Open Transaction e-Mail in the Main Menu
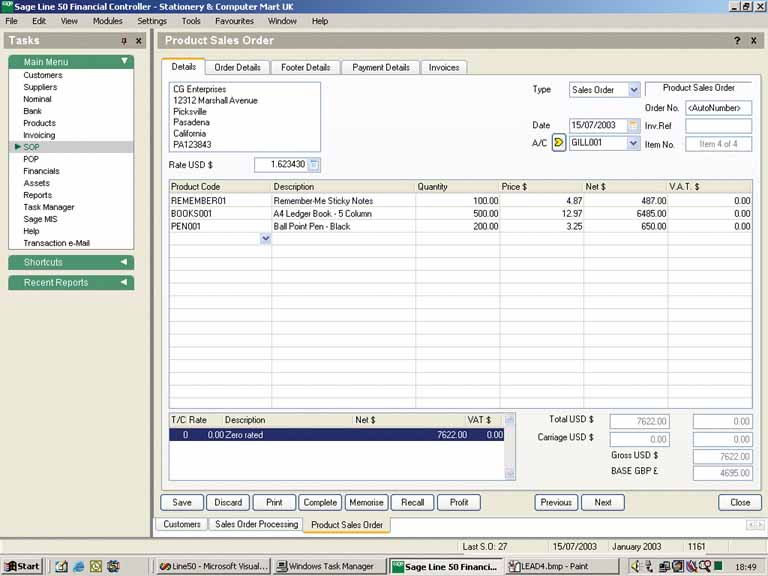The height and width of the screenshot is (576, 768). (x=56, y=243)
